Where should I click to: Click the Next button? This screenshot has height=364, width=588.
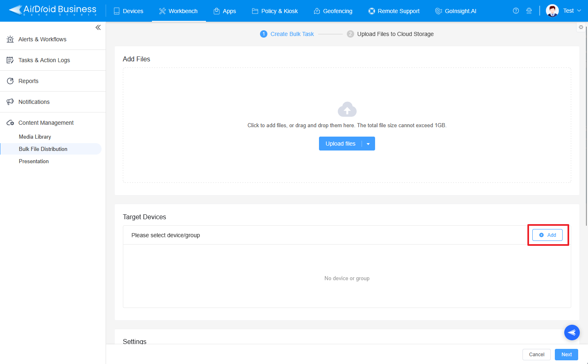(566, 355)
